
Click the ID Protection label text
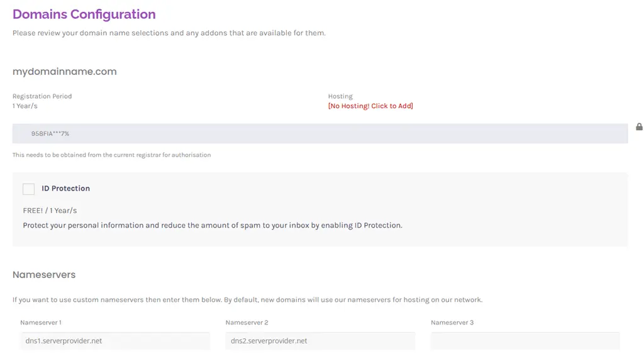[x=65, y=188]
